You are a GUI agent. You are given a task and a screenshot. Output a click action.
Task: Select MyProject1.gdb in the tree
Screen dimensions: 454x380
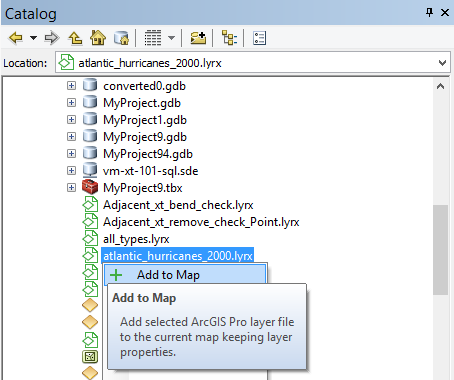(x=145, y=120)
